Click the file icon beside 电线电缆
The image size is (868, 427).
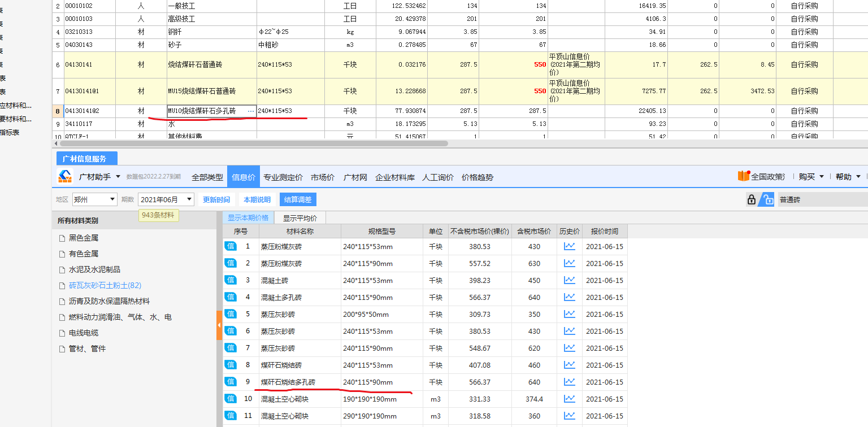coord(62,333)
